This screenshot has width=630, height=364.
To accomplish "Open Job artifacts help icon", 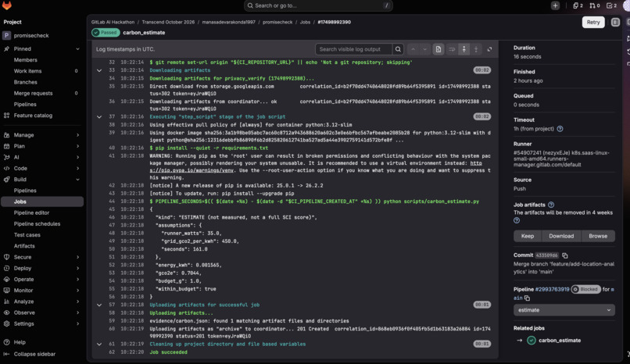I will point(551,205).
